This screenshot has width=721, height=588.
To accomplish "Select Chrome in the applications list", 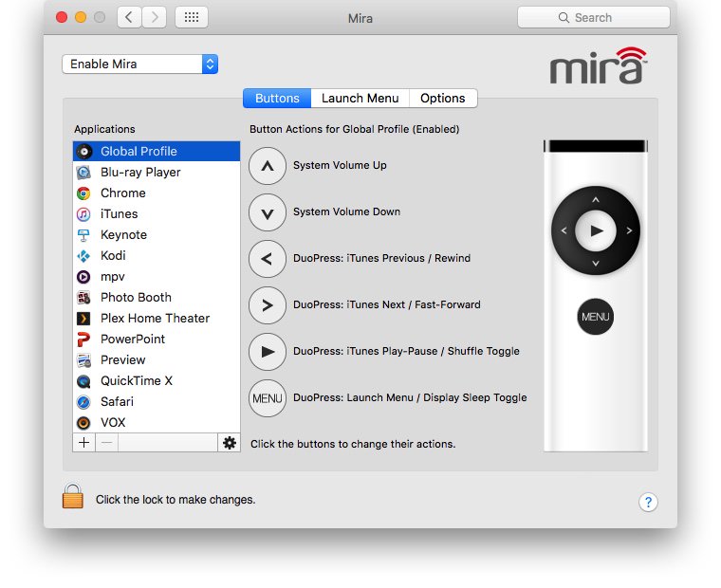I will click(157, 193).
